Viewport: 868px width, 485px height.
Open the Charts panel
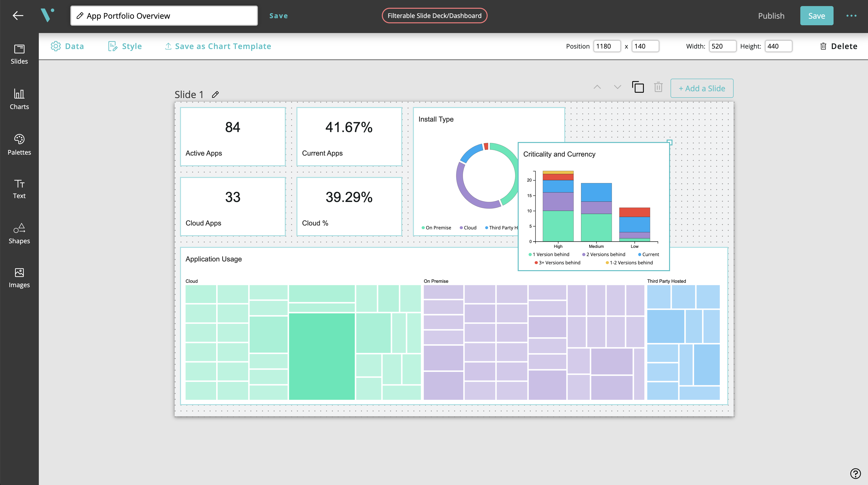(x=19, y=99)
